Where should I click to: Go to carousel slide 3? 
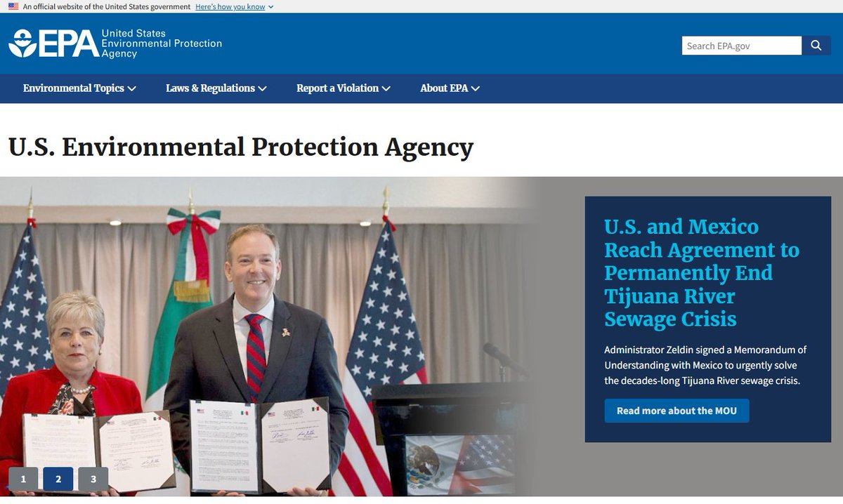[x=93, y=479]
